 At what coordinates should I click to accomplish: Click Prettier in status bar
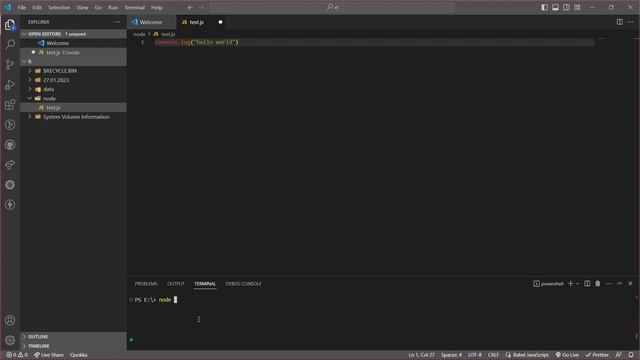coord(597,355)
